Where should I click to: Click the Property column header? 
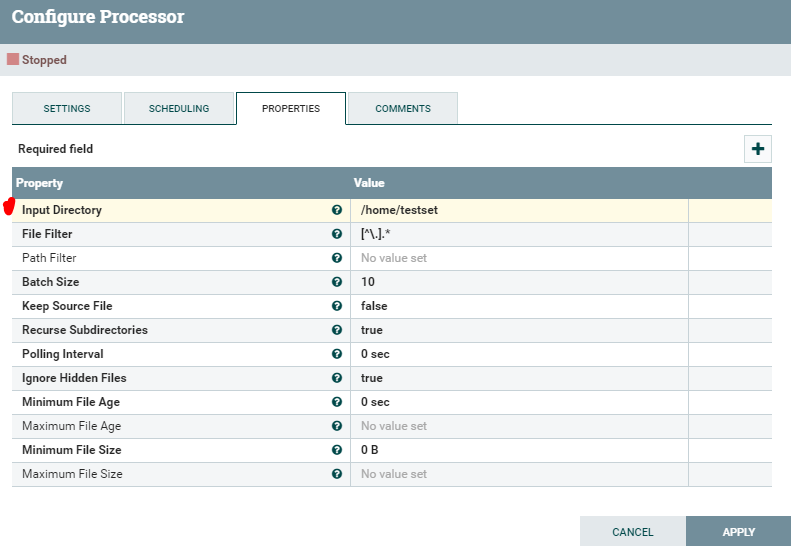(x=39, y=183)
